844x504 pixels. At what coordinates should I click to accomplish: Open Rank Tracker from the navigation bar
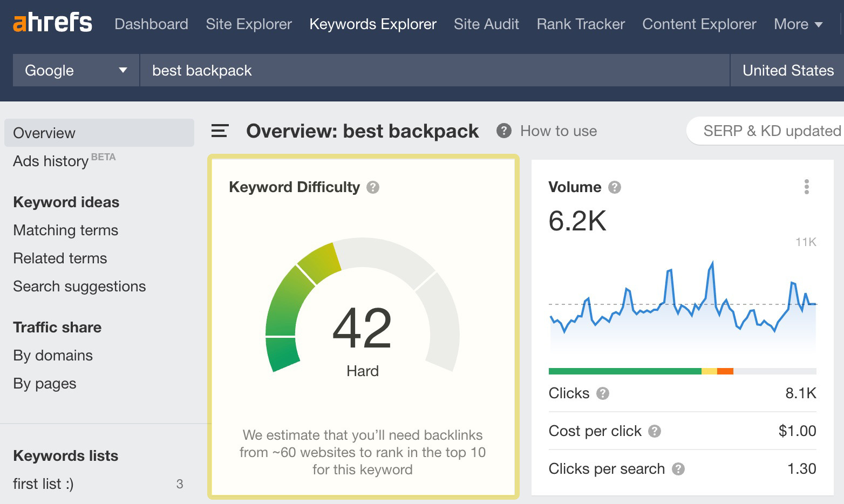[x=580, y=24]
